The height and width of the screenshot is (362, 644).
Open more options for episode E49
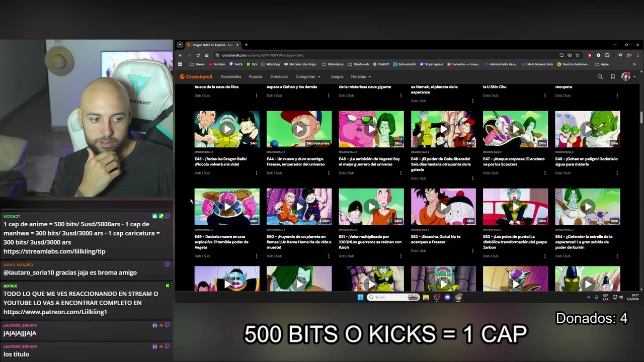(x=256, y=256)
